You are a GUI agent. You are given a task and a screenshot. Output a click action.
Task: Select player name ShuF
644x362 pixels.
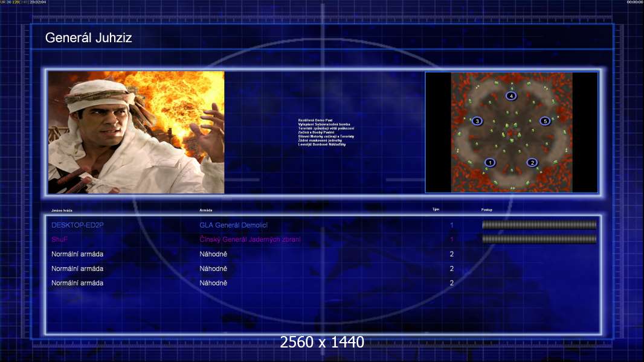[59, 240]
